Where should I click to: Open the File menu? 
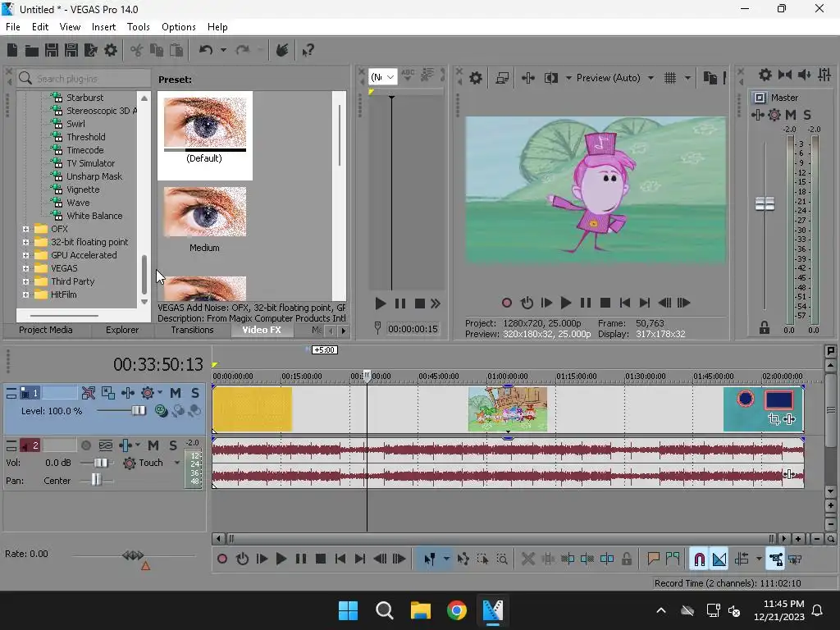(13, 27)
